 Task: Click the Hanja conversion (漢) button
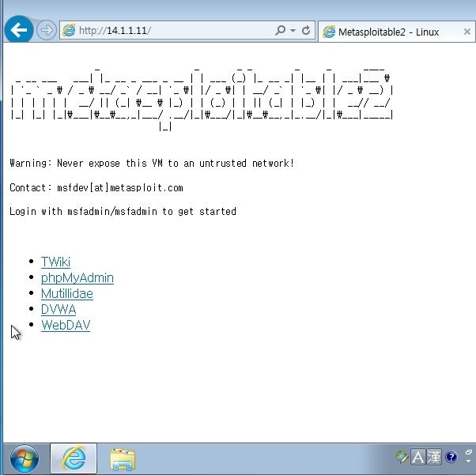434,457
